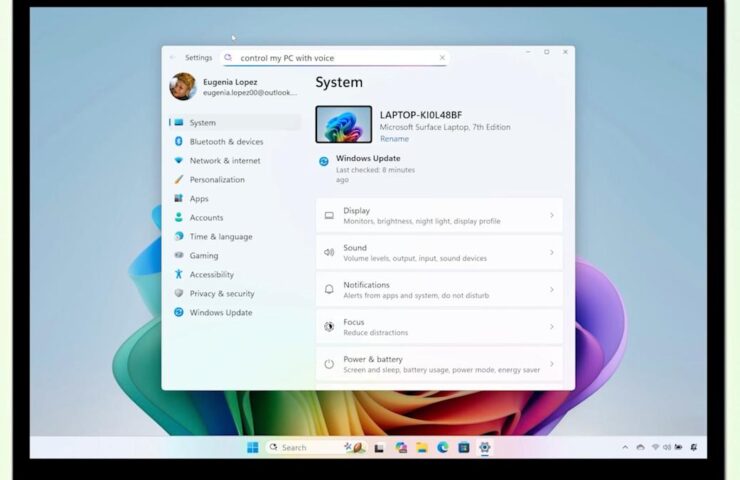The height and width of the screenshot is (480, 740).
Task: Click the Eugenia Lopez profile picture
Action: 183,86
